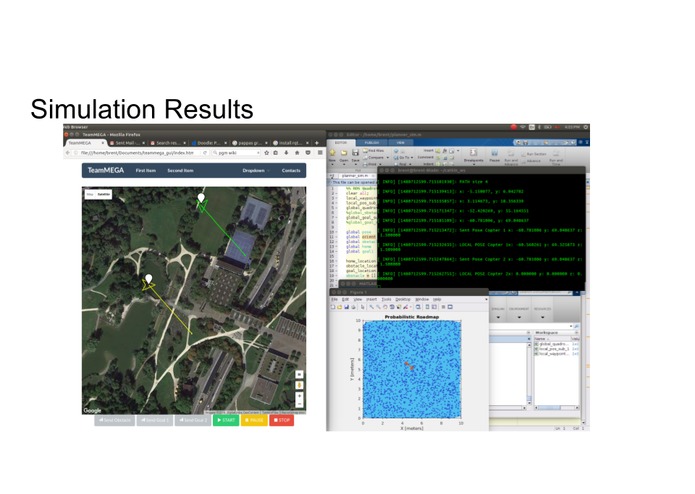The height and width of the screenshot is (494, 695).
Task: Open the Ubuntu system settings gear icon
Action: (x=586, y=127)
